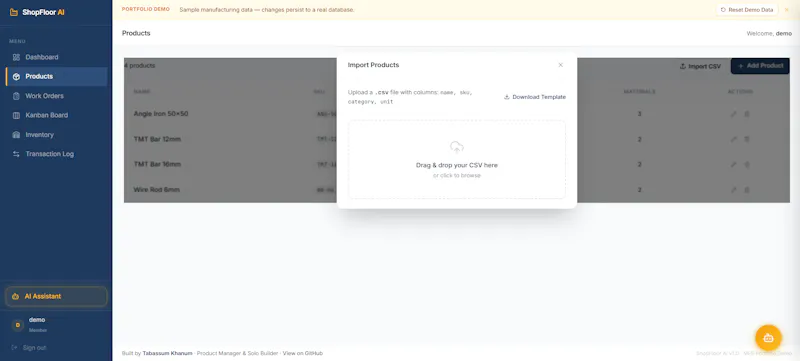800x361 pixels.
Task: Click the Welcome, demo text
Action: pyautogui.click(x=769, y=33)
